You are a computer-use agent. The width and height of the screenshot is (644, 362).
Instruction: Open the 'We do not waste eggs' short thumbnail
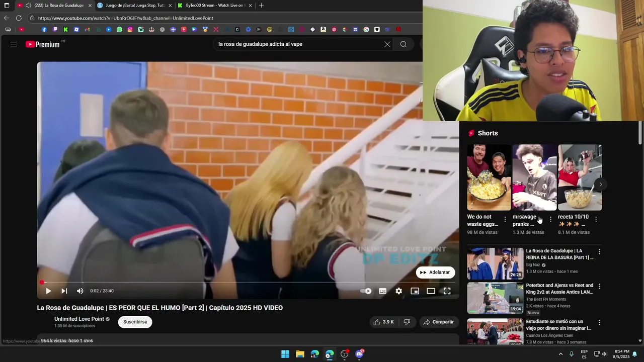(489, 177)
